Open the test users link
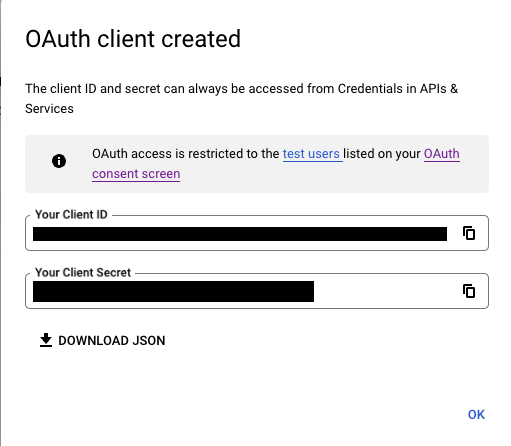The height and width of the screenshot is (446, 511). tap(311, 154)
